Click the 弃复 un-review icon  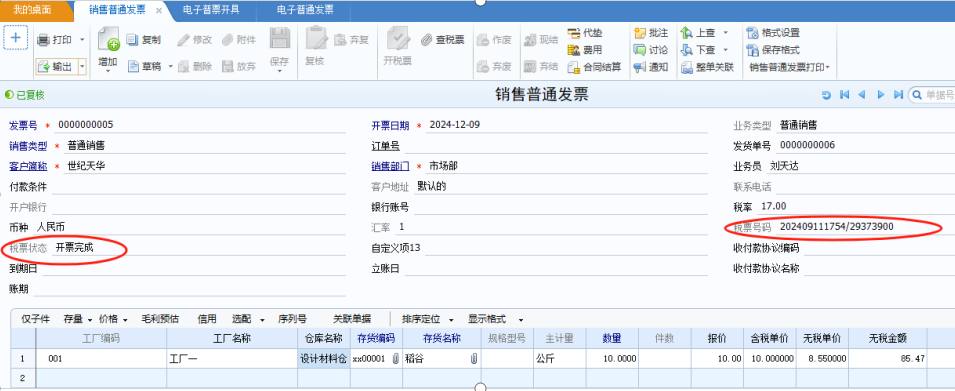point(340,40)
